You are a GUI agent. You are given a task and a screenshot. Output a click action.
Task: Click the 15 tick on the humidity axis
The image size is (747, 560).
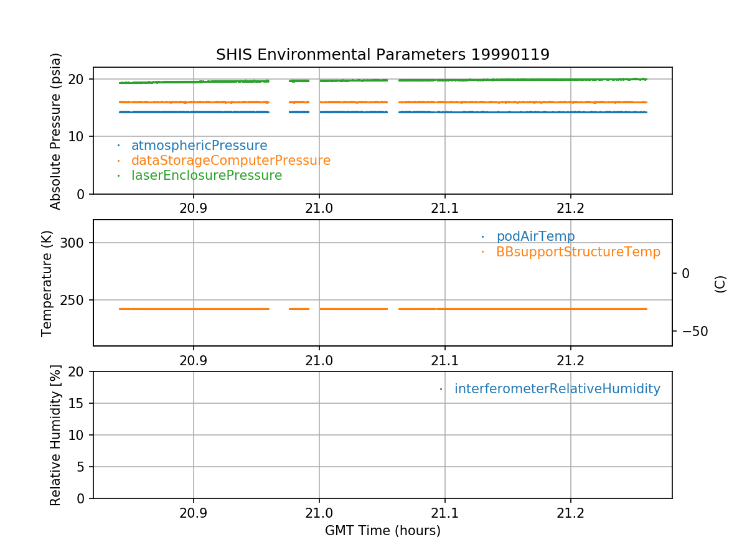tap(78, 403)
